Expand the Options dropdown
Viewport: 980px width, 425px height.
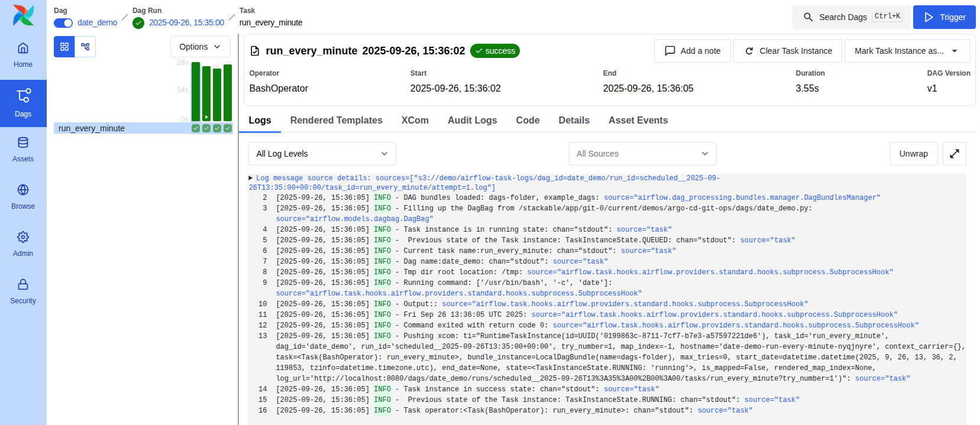200,47
